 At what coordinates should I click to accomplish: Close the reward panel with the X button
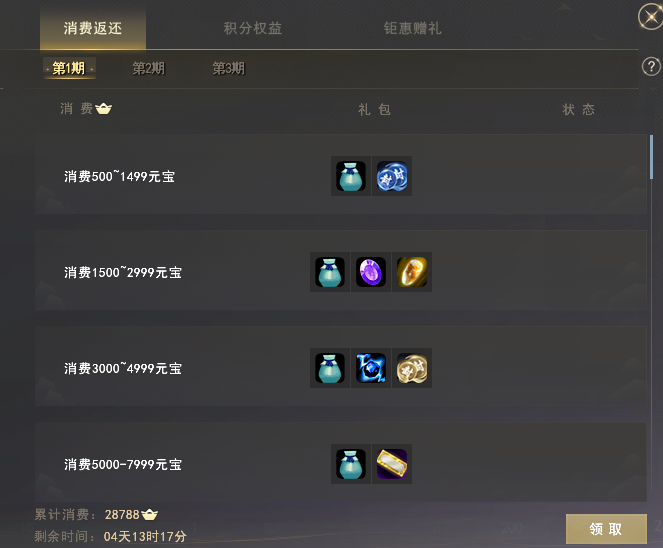[x=650, y=17]
